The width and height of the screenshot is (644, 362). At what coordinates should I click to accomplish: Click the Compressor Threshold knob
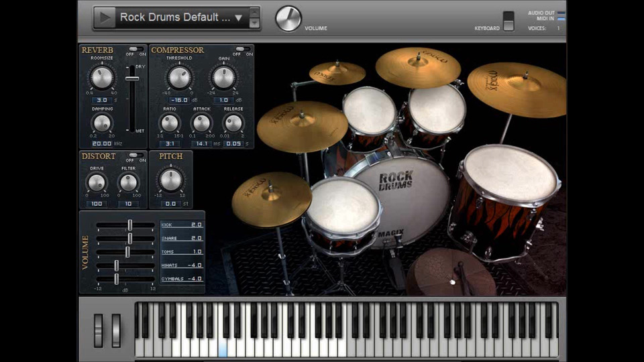click(x=179, y=77)
